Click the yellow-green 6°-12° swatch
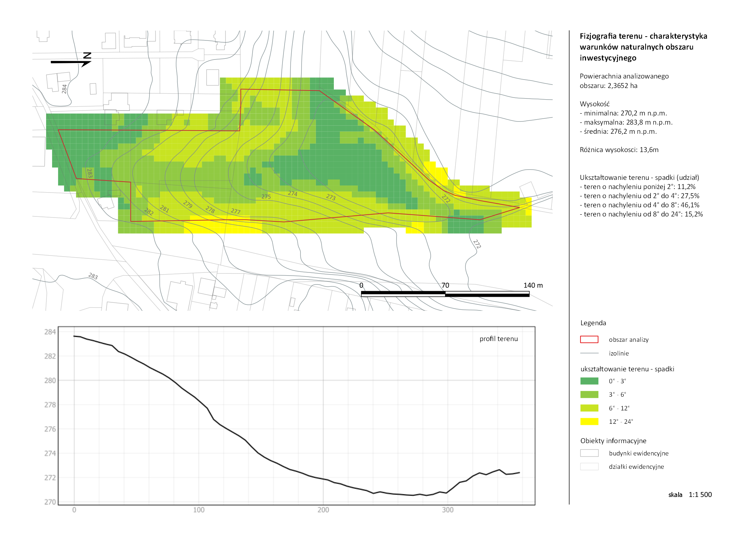The image size is (756, 535). 589,408
